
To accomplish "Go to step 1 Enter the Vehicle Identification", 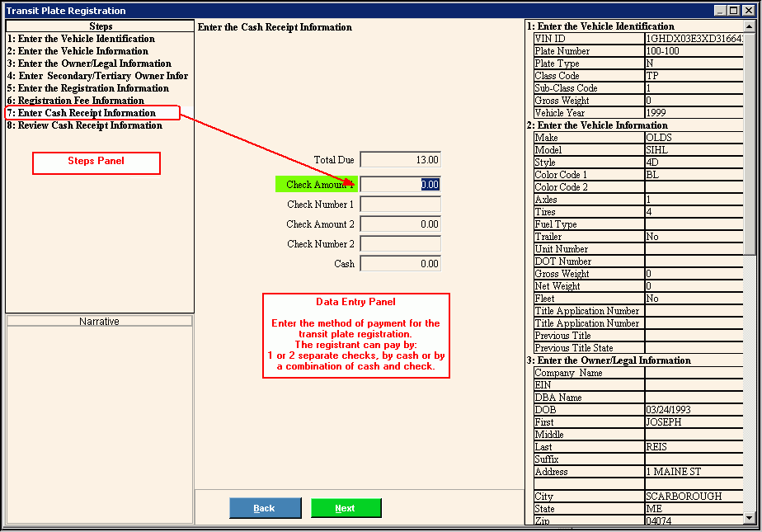I will (x=81, y=39).
